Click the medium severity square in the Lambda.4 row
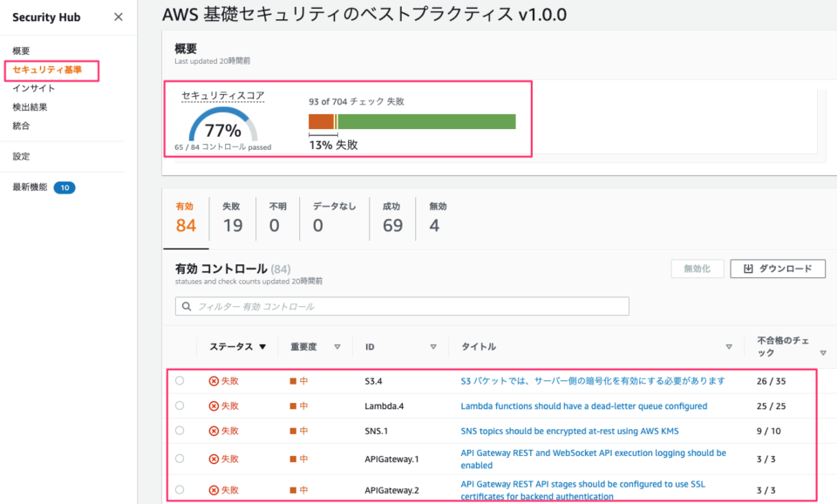This screenshot has height=504, width=837. coord(293,406)
